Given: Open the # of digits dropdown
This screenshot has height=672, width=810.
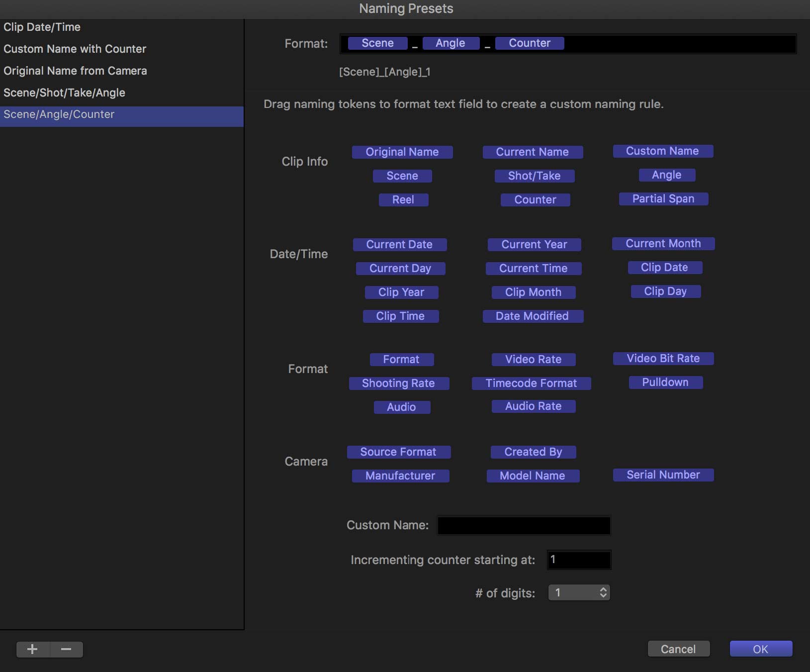Looking at the screenshot, I should 579,592.
